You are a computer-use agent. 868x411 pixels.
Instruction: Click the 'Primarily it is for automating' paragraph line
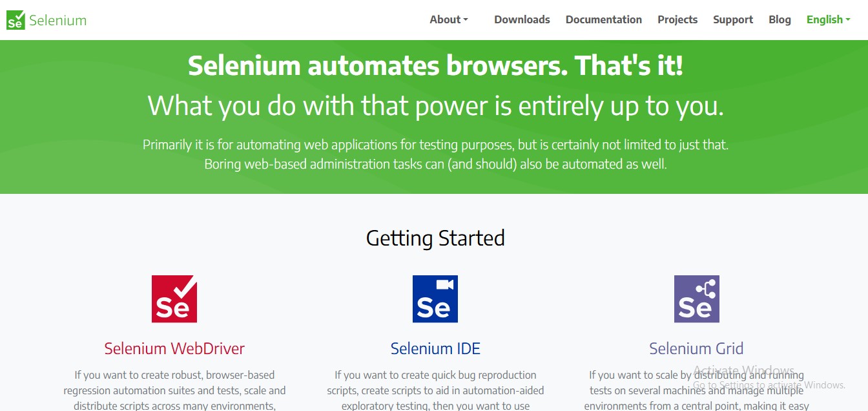tap(435, 145)
